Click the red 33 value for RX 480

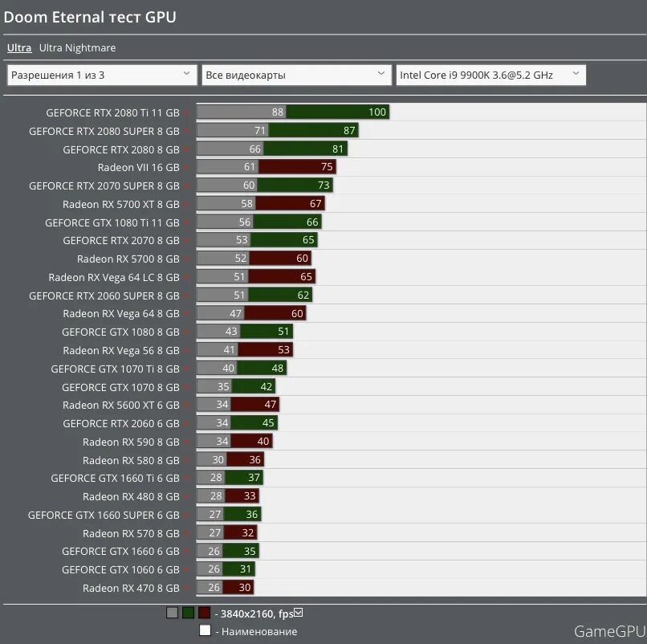(x=250, y=495)
